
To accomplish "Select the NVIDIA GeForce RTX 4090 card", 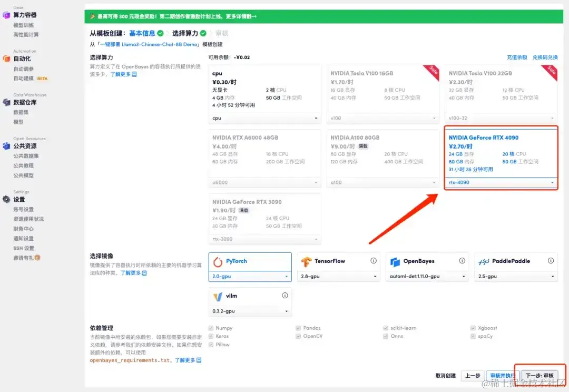I will [501, 158].
